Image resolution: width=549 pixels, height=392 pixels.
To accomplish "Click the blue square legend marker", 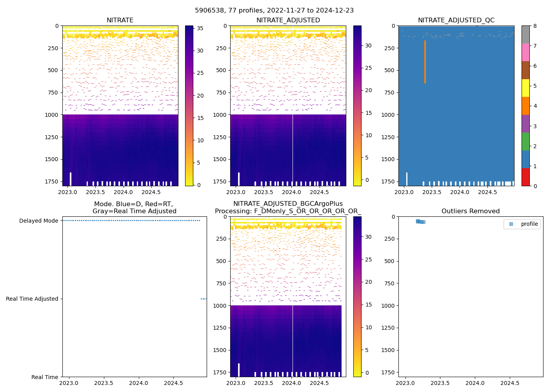I will pos(511,224).
